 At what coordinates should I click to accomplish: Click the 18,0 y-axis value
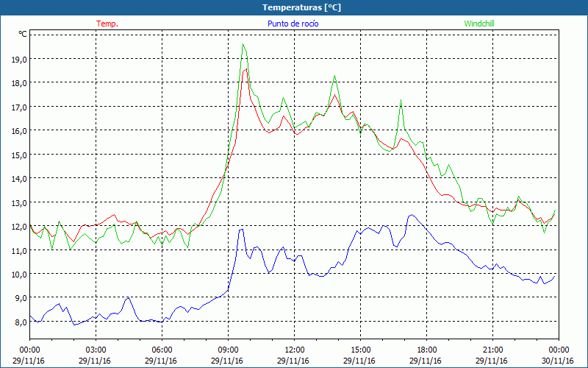pyautogui.click(x=20, y=83)
